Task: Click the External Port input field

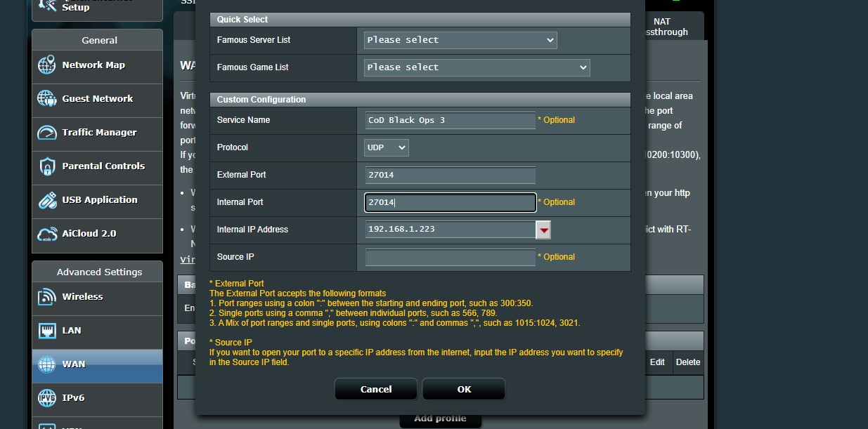Action: pos(450,175)
